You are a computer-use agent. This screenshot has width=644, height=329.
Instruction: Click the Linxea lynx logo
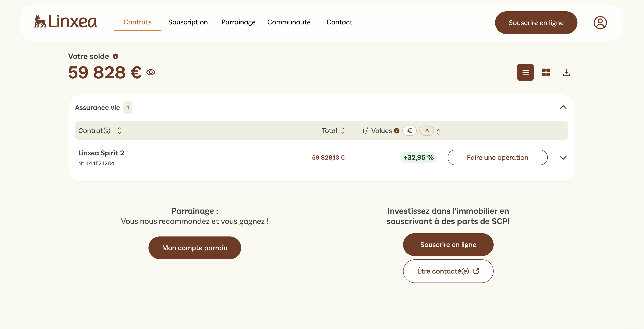pyautogui.click(x=65, y=21)
